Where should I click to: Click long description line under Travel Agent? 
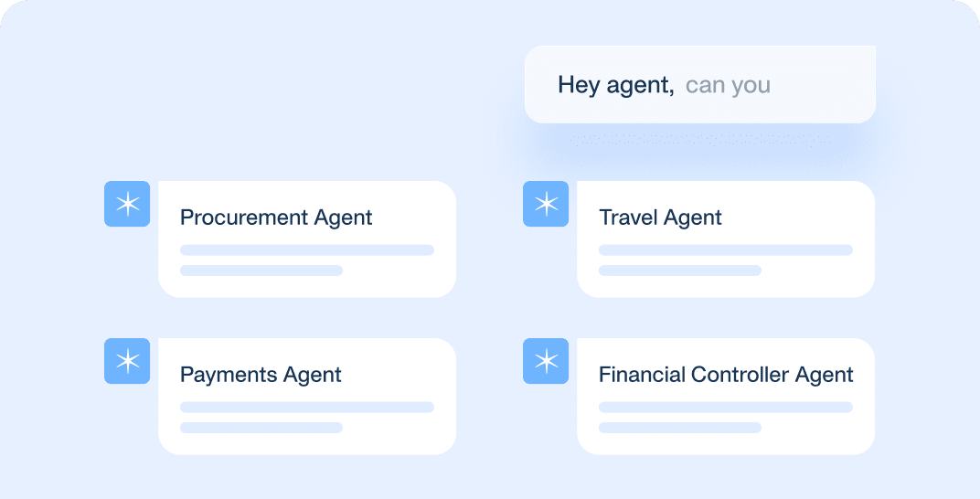[x=725, y=249]
